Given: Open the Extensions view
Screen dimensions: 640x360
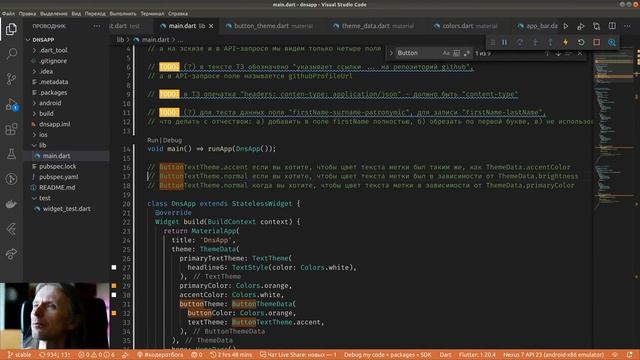Looking at the screenshot, I should 11,129.
